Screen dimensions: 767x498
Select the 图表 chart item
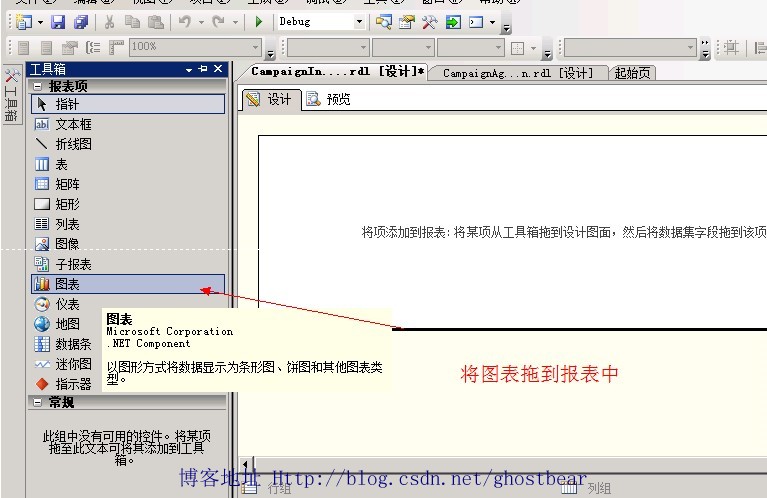click(x=128, y=284)
